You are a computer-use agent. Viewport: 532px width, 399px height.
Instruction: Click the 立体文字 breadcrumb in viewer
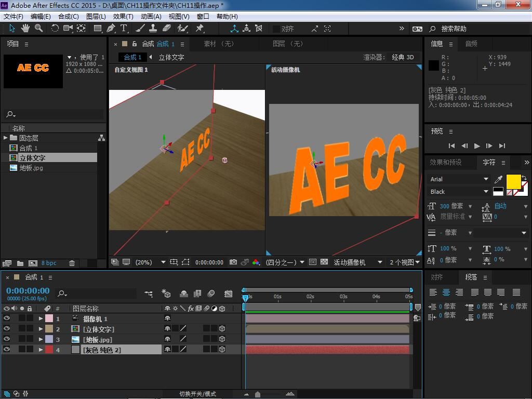pyautogui.click(x=171, y=57)
